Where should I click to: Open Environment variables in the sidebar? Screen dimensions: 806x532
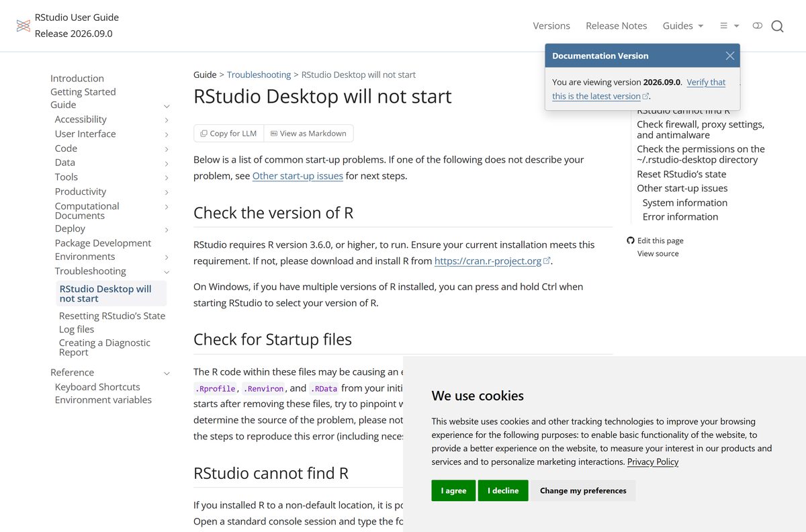pos(103,400)
